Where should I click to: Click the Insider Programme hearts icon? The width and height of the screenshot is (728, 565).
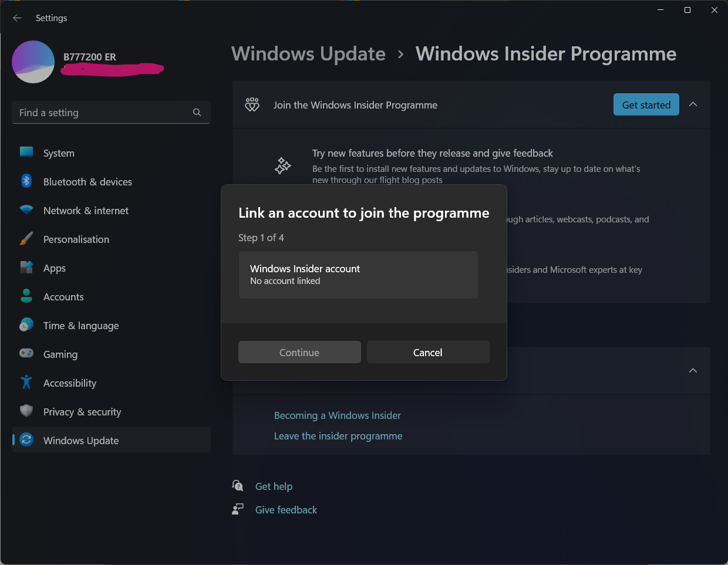click(252, 105)
